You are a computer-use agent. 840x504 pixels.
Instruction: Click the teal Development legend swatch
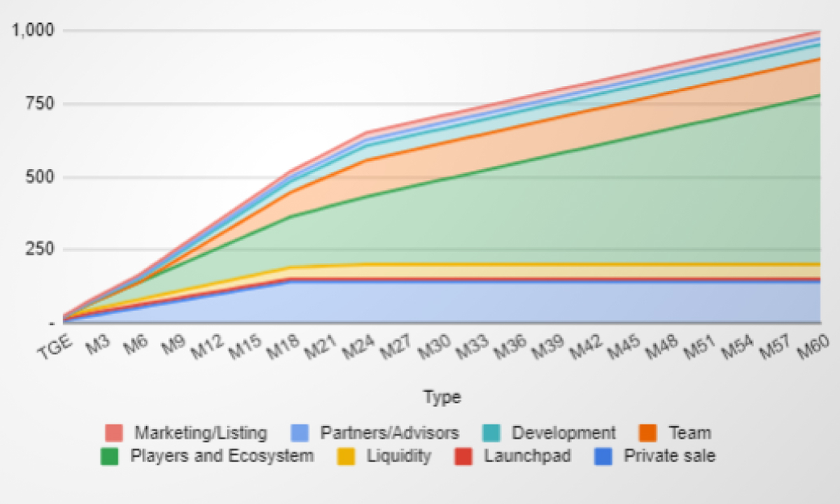491,433
